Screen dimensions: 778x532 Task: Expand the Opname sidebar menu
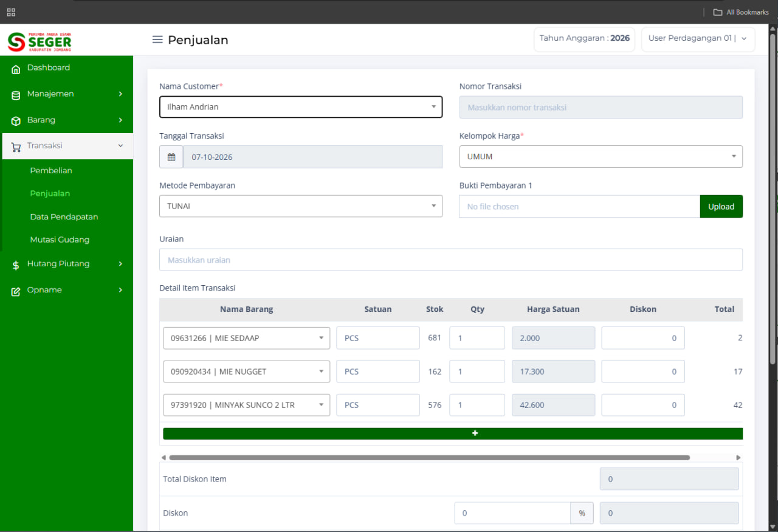click(67, 290)
